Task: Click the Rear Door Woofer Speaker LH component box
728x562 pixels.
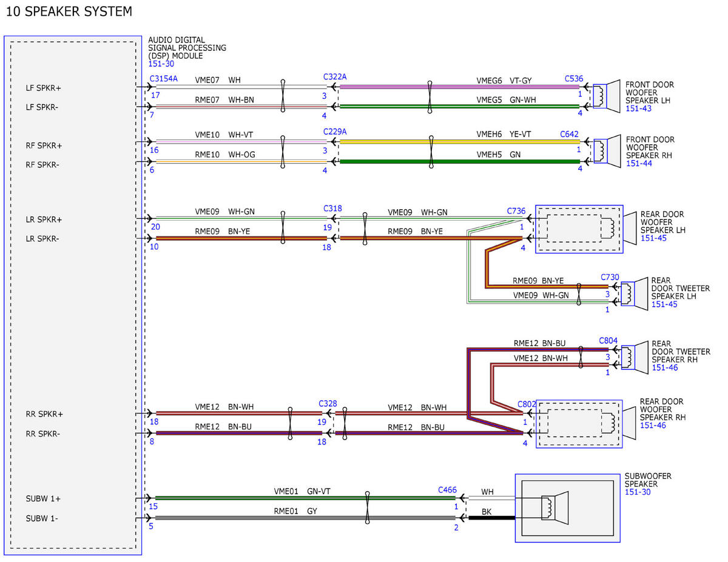Action: coord(579,229)
